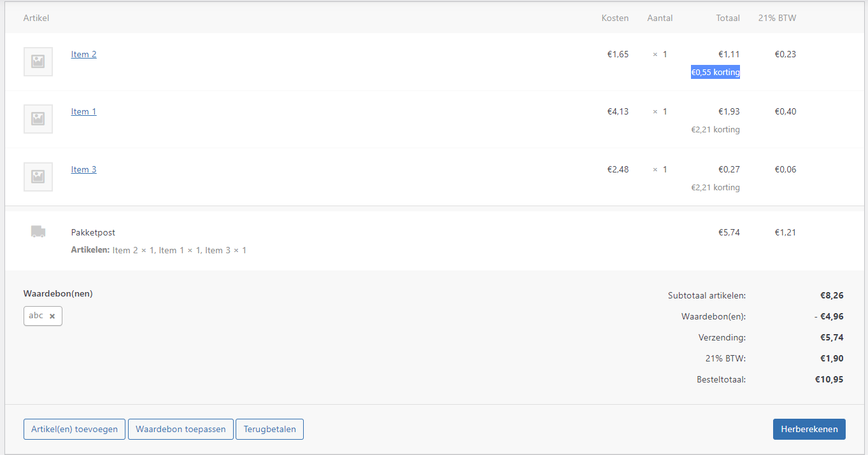Click the blue Herberekenen button
Screen dimensions: 868x455
click(x=809, y=429)
